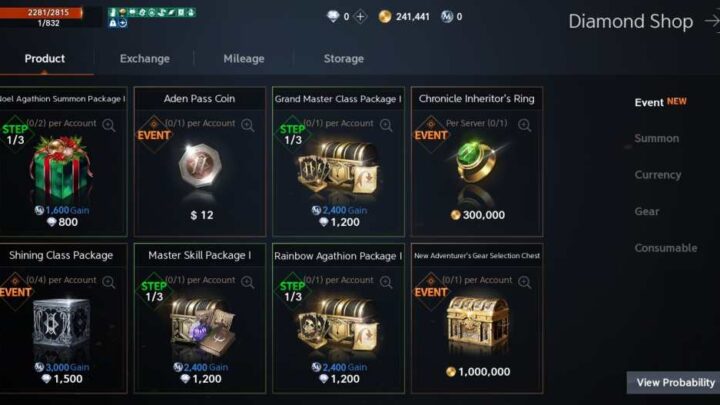The image size is (720, 405).
Task: Select the Summon category
Action: click(x=657, y=138)
